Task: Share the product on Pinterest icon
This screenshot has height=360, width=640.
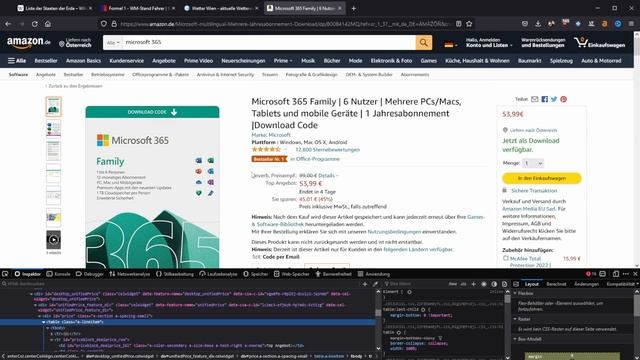Action: tap(564, 99)
